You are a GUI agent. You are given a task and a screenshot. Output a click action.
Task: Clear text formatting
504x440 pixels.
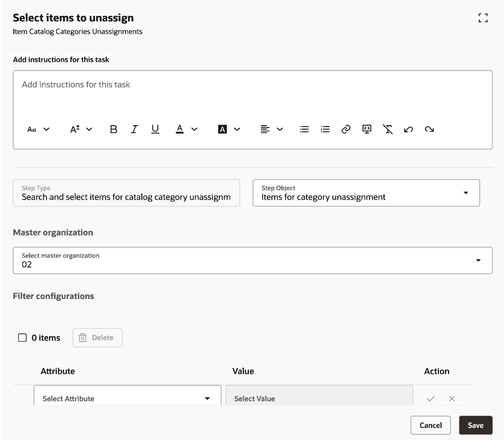[x=388, y=129]
